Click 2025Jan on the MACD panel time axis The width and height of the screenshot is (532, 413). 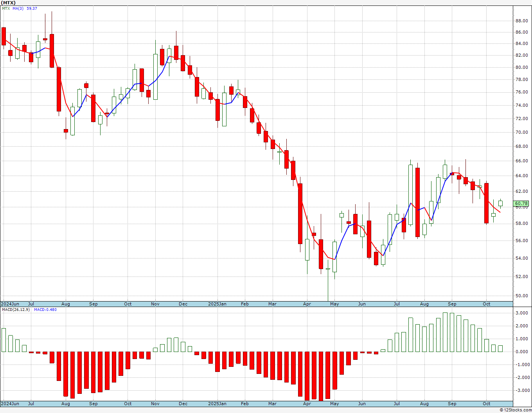[x=217, y=404]
